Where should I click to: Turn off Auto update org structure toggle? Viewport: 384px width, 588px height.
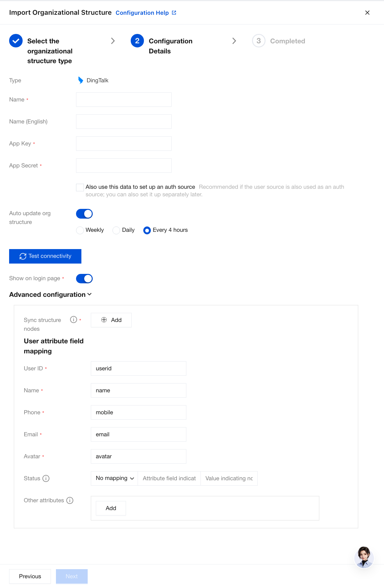click(84, 214)
